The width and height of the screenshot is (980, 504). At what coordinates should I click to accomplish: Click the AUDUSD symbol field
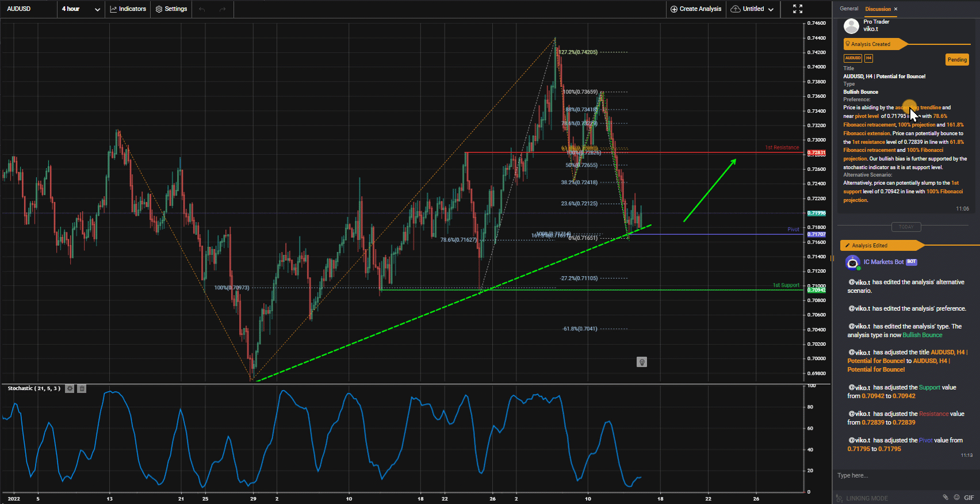(29, 9)
